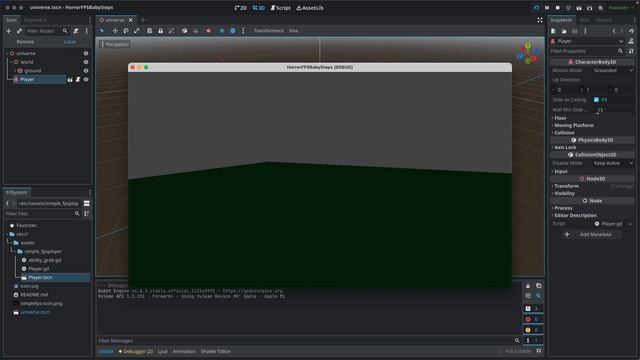Open script icon on Player node

78,80
